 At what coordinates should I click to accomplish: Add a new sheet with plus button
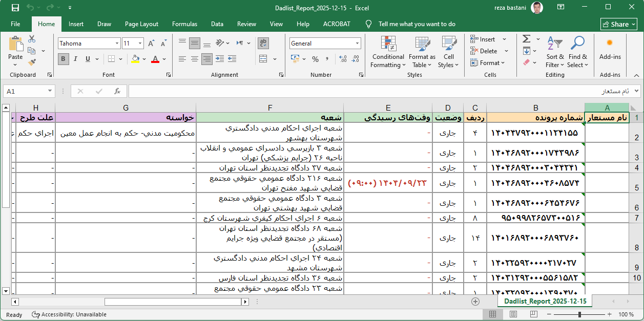click(x=475, y=302)
